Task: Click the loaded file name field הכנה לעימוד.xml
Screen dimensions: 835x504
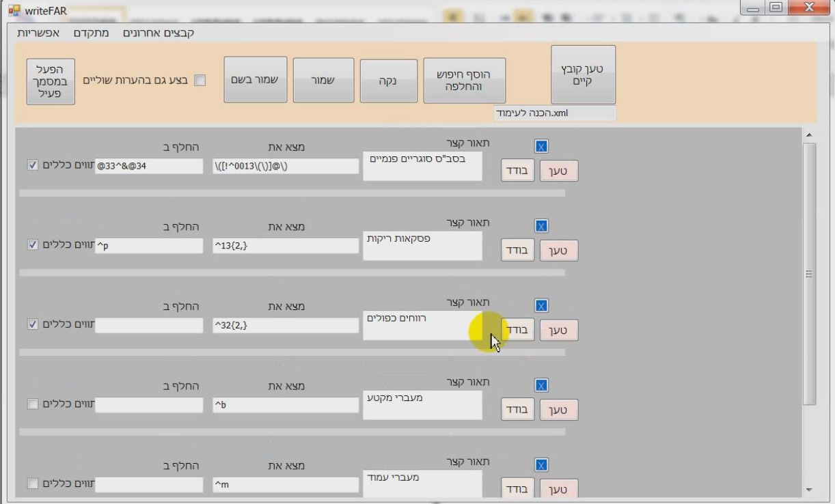Action: tap(555, 113)
